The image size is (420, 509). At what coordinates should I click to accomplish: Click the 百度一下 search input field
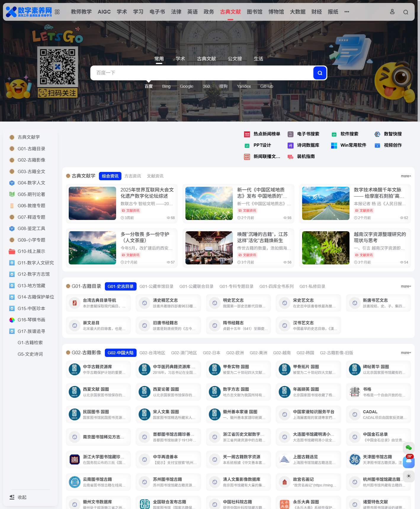point(202,73)
